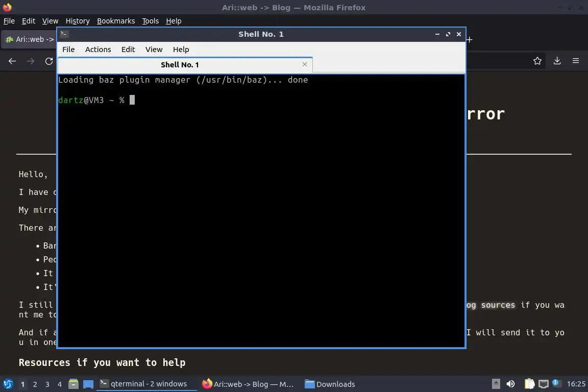Viewport: 588px width, 392px height.
Task: Reload the Firefox page
Action: tap(49, 61)
